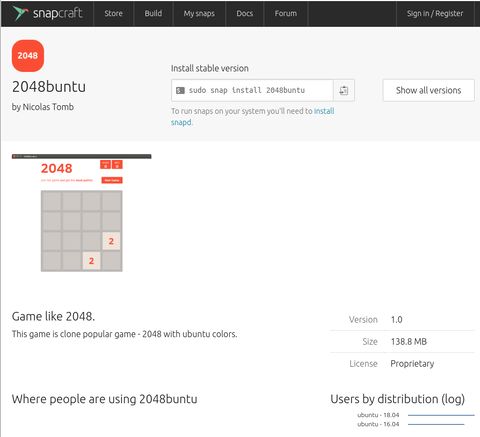Click the Proprietary license value
Screen dimensions: 480x437
click(x=412, y=364)
